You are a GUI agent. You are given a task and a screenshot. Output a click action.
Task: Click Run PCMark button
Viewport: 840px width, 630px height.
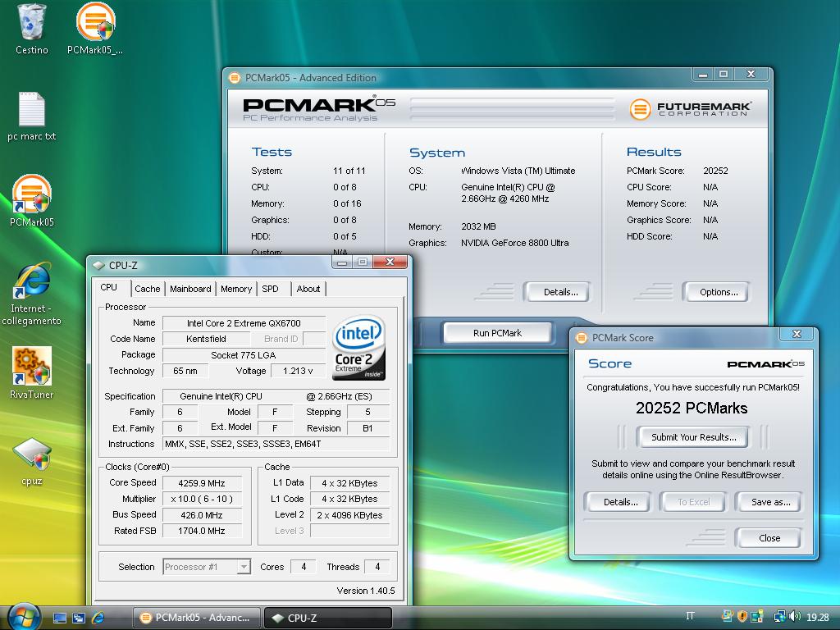tap(497, 333)
